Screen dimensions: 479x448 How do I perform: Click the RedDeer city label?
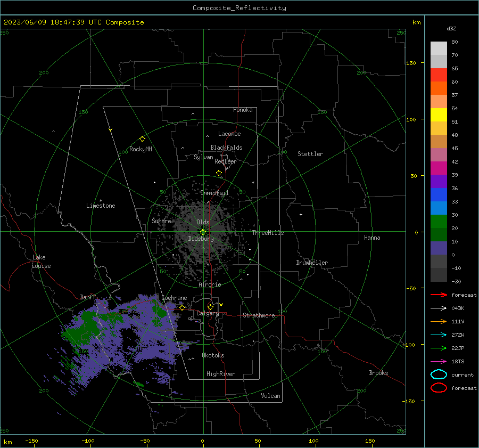point(226,161)
